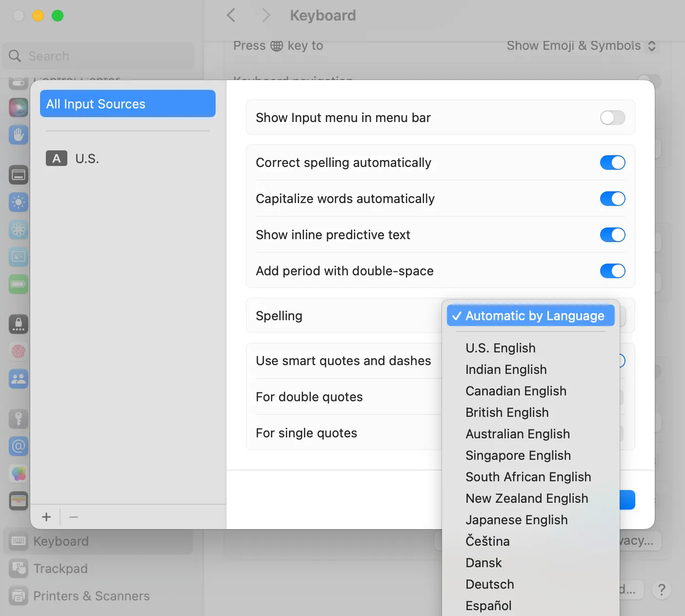This screenshot has width=685, height=616.
Task: Pick British English in the spelling list
Action: [530, 412]
